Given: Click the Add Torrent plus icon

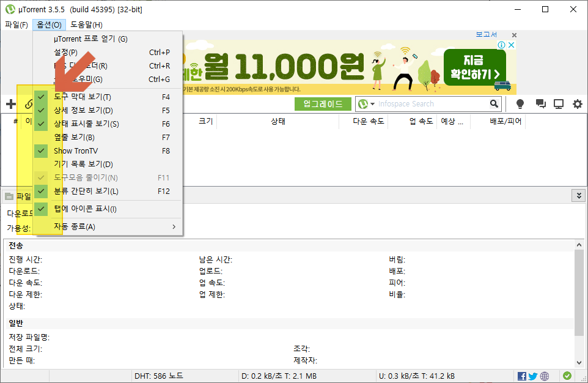Looking at the screenshot, I should point(11,104).
